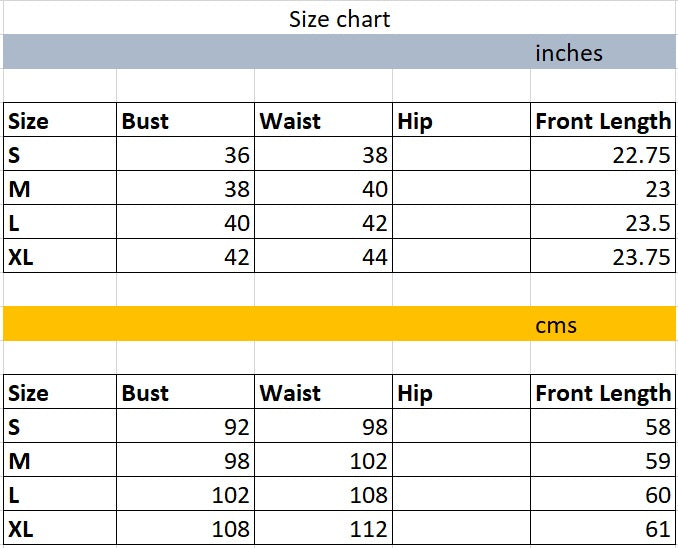
Task: Select the inches table 'Bust' header
Action: pyautogui.click(x=186, y=121)
